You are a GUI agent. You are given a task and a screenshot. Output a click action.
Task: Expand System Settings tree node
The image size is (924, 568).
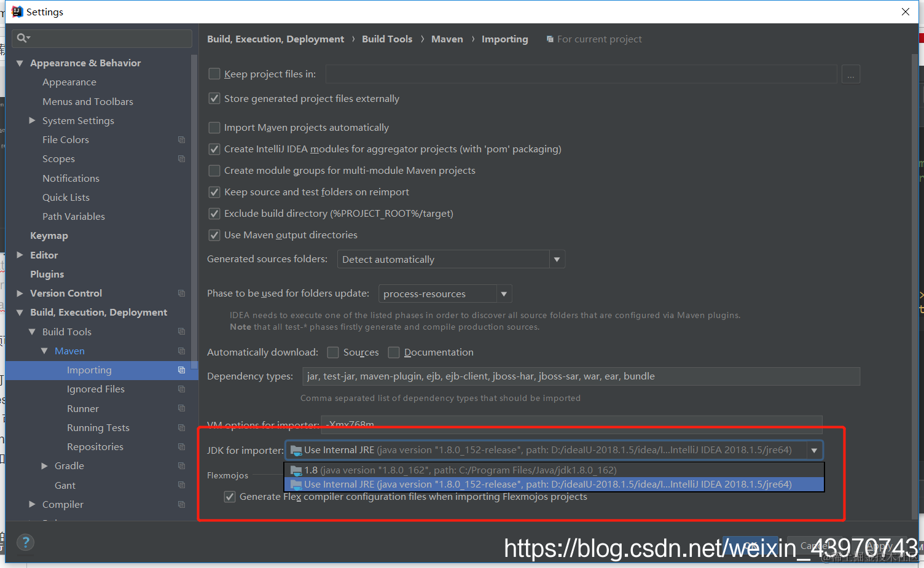click(32, 120)
